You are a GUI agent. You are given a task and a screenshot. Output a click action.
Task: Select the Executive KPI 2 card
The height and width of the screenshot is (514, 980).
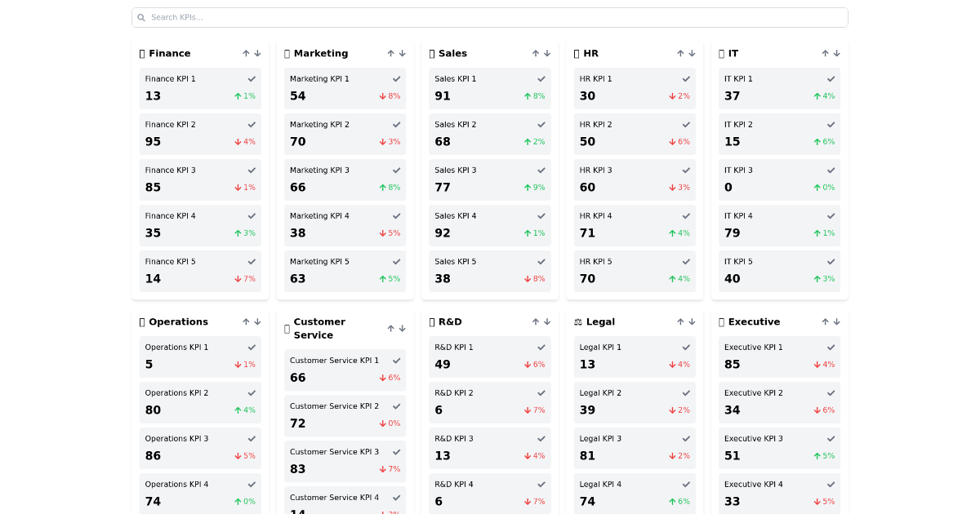click(779, 402)
